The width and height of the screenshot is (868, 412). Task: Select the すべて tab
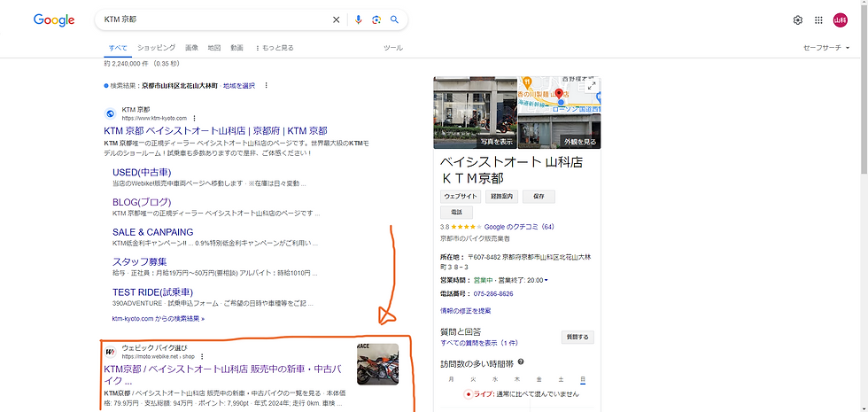pyautogui.click(x=117, y=48)
